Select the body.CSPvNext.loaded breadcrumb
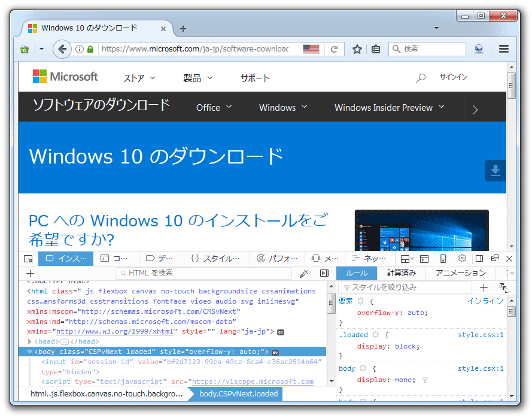 coord(239,394)
